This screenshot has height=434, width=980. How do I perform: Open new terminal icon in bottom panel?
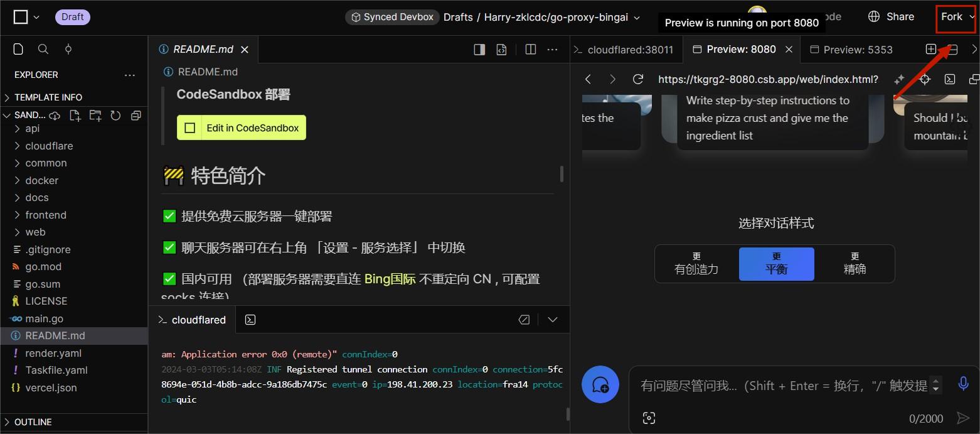[250, 320]
